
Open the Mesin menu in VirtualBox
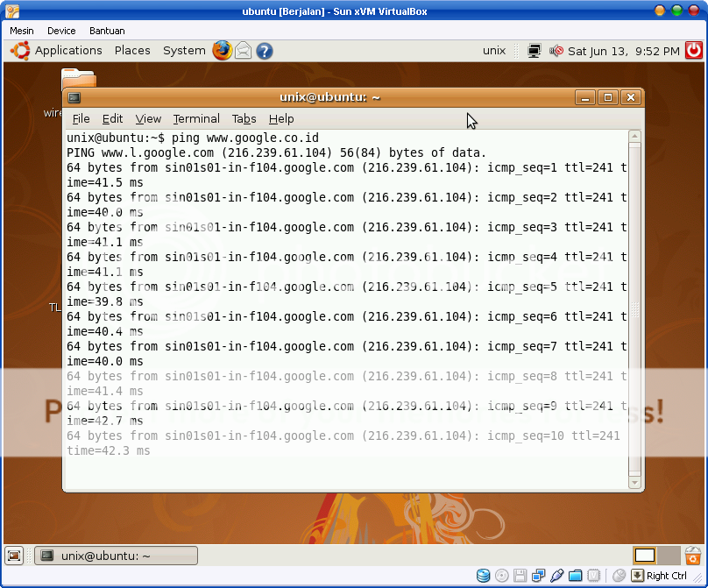pyautogui.click(x=22, y=31)
